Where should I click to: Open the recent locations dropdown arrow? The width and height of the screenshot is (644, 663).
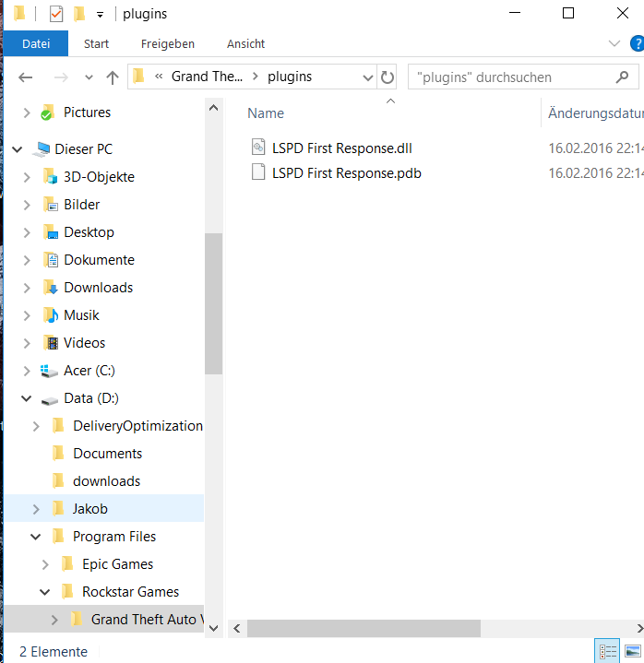[89, 77]
